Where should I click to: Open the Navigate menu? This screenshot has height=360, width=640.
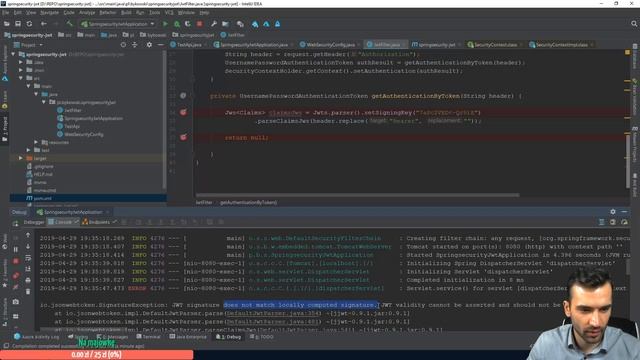(49, 13)
